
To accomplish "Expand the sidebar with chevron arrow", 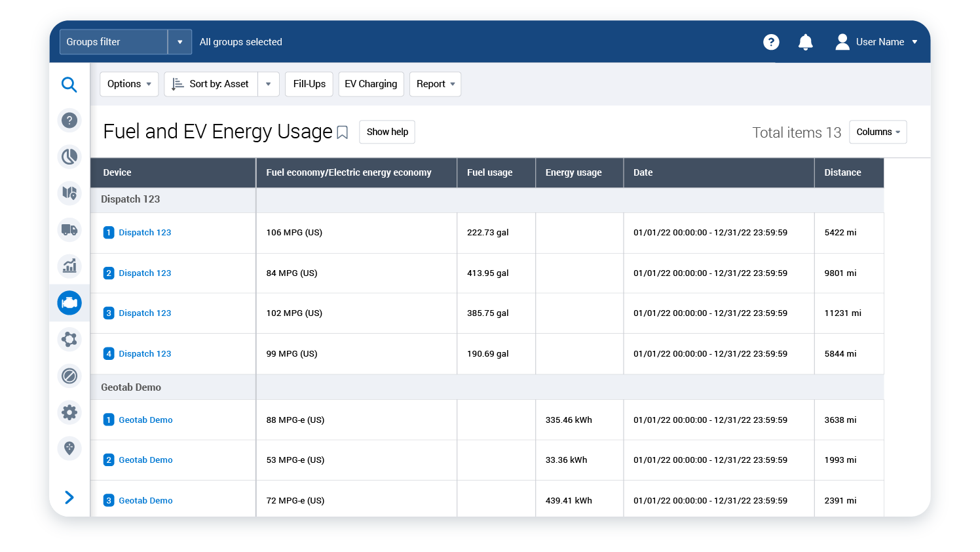I will 69,498.
